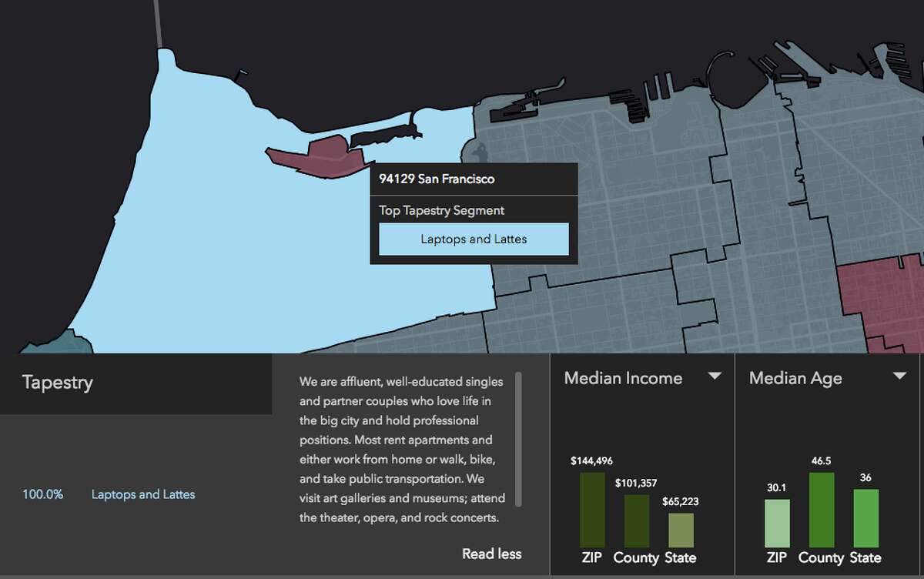Click the 94129 San Francisco tooltip header
924x579 pixels.
[x=437, y=179]
